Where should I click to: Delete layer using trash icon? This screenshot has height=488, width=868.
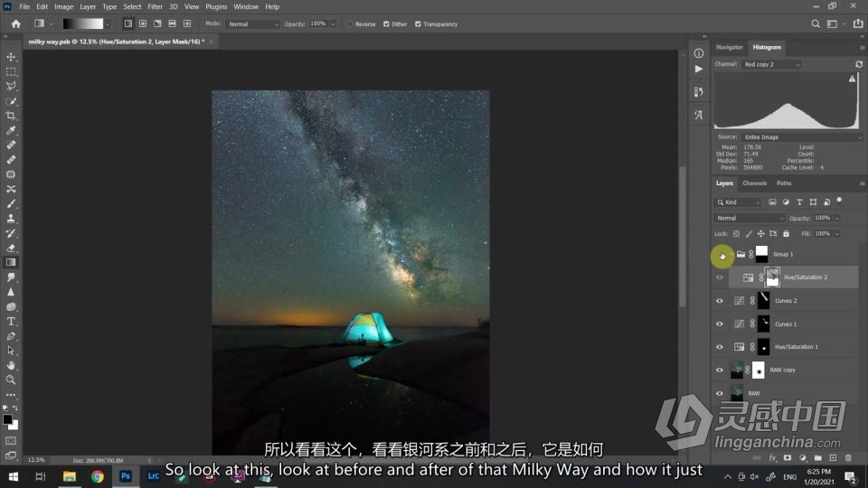848,458
